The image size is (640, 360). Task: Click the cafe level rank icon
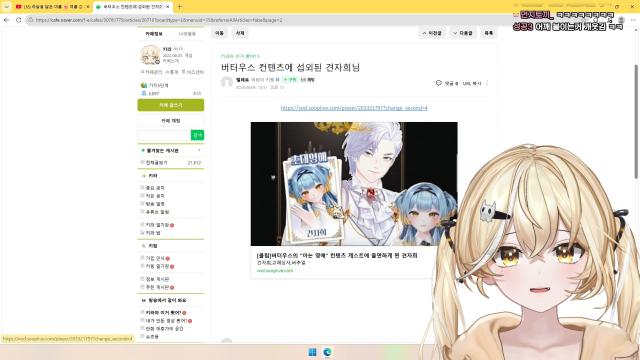[x=144, y=85]
